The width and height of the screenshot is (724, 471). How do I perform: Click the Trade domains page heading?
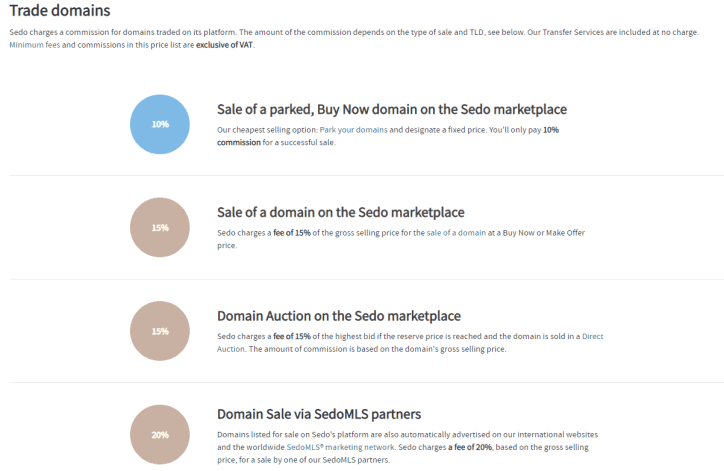point(60,12)
